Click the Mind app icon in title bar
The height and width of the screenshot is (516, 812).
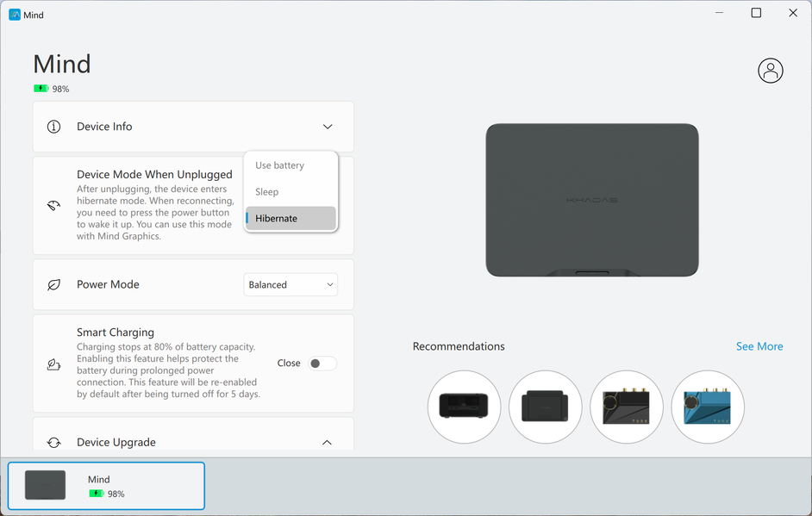pos(15,15)
